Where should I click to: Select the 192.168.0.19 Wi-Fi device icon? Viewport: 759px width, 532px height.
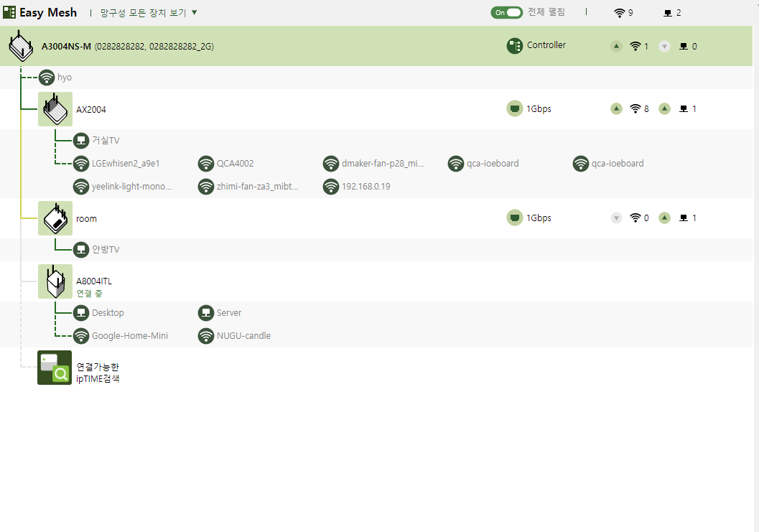pyautogui.click(x=330, y=187)
